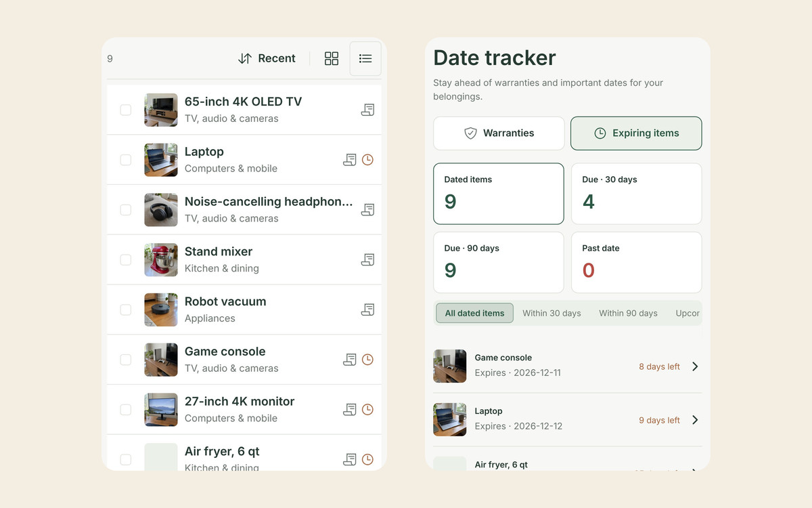Tick the Robot vacuum checkbox

[126, 310]
